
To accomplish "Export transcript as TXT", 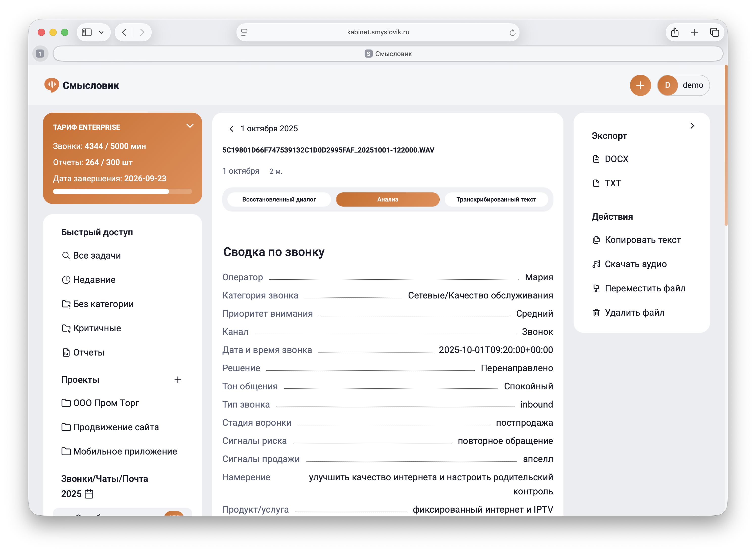I will point(612,183).
